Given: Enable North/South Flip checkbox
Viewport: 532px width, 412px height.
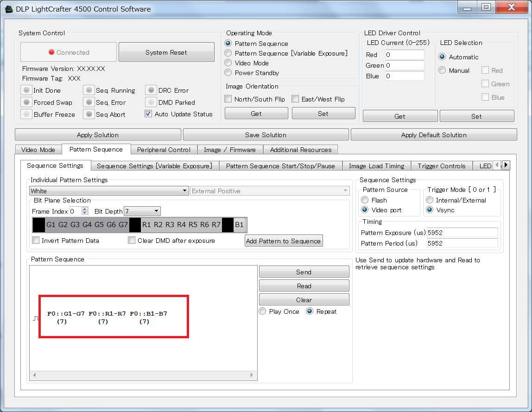Looking at the screenshot, I should tap(228, 99).
